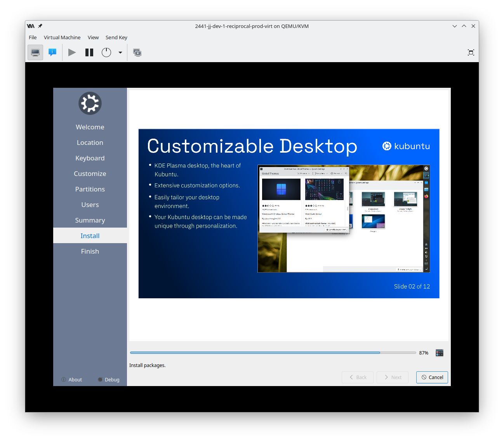504x442 pixels.
Task: Click the desktop screenshot in the slide
Action: click(344, 219)
